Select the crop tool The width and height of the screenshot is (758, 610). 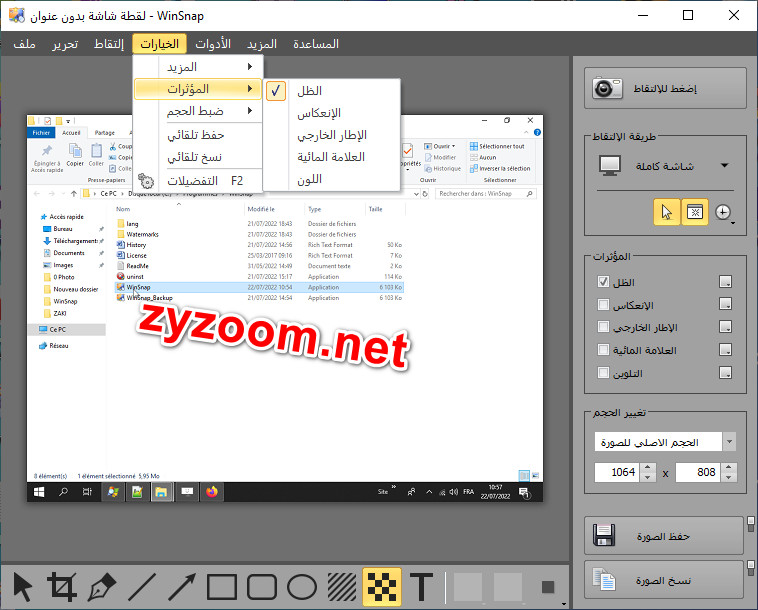pyautogui.click(x=62, y=587)
